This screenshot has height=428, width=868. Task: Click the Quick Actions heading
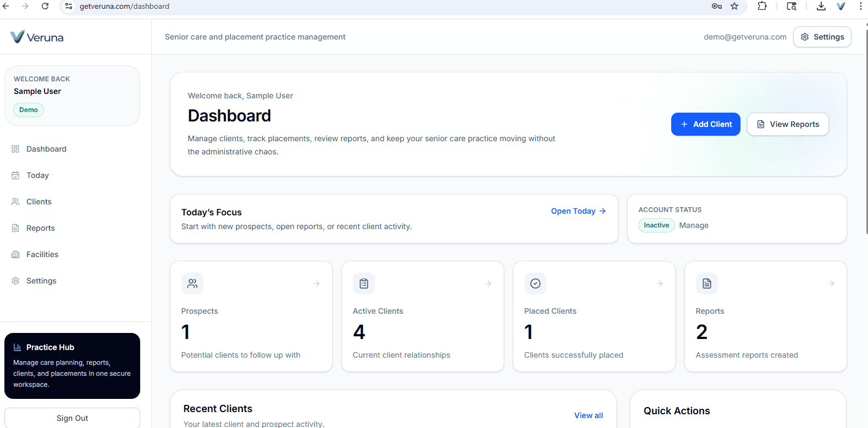coord(677,411)
